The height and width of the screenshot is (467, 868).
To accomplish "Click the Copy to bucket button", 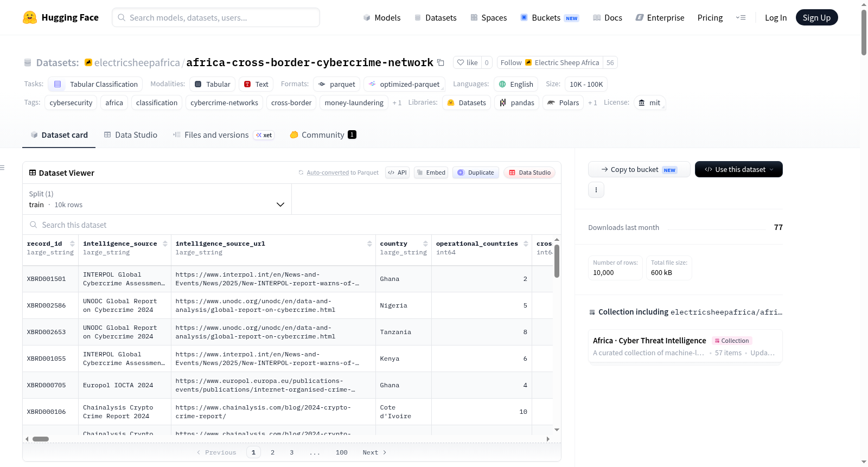I will click(639, 169).
